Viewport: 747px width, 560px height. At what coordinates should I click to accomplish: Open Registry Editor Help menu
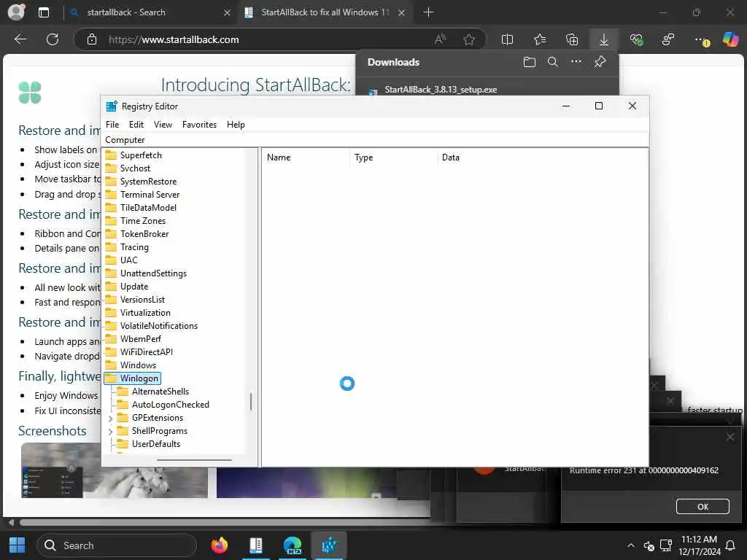[x=236, y=125]
